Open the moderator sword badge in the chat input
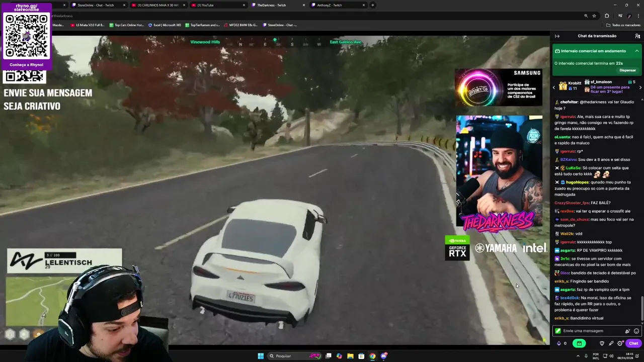Image resolution: width=644 pixels, height=362 pixels. click(x=557, y=331)
